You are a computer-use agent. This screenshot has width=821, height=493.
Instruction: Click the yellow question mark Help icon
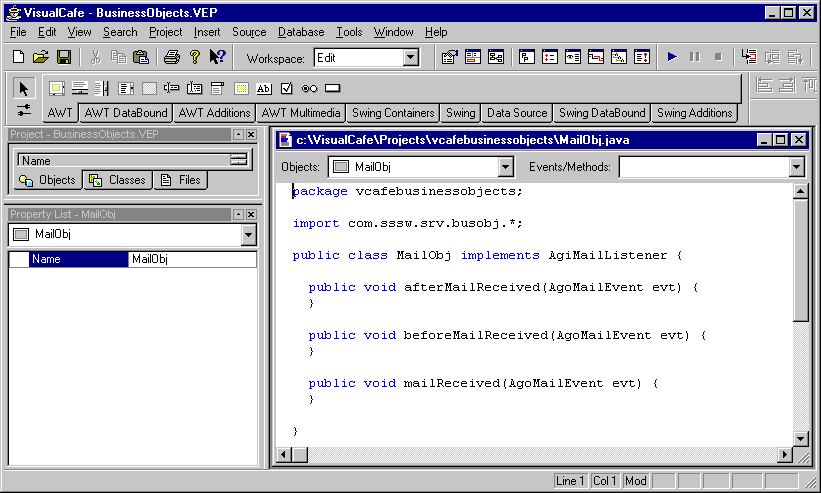point(195,57)
